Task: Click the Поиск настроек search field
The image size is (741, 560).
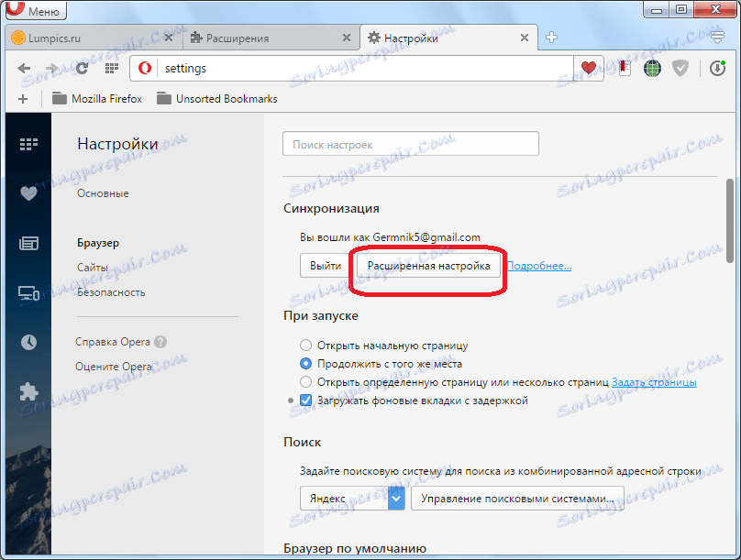Action: pos(411,144)
